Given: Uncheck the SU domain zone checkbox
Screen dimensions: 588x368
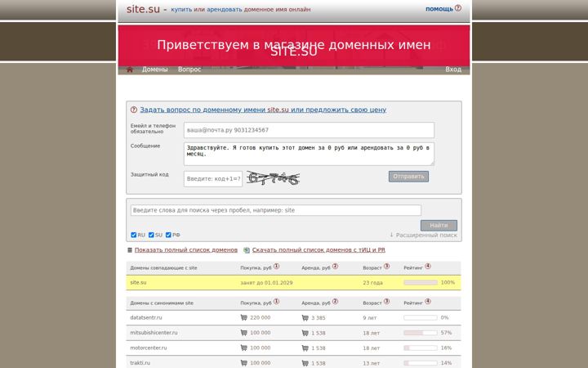Looking at the screenshot, I should pos(151,235).
